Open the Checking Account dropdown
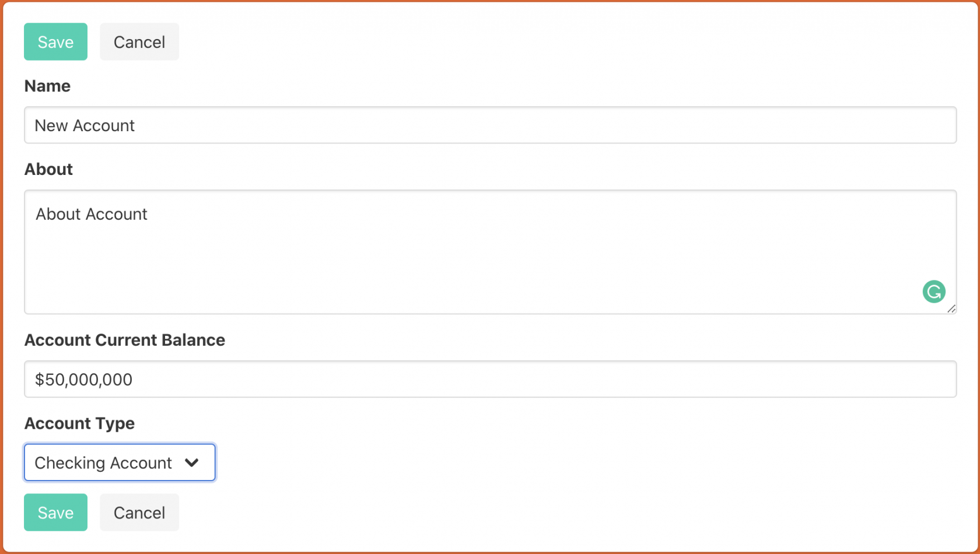 120,463
